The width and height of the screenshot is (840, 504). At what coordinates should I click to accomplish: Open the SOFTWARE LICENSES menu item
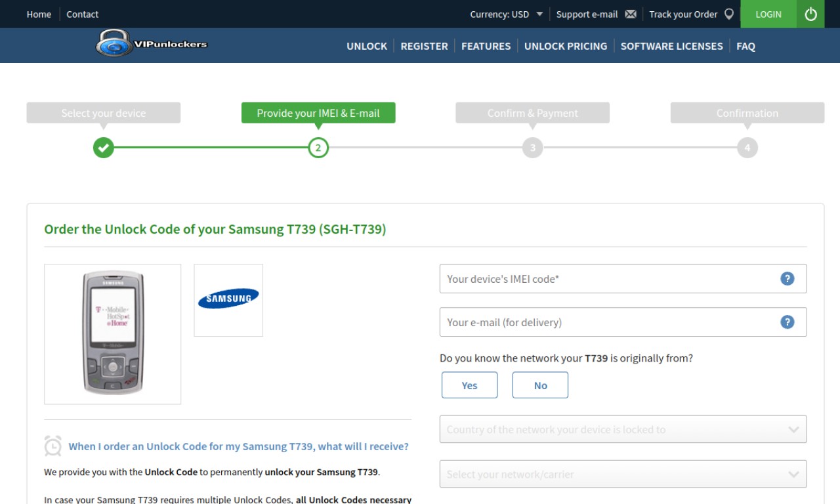[x=671, y=46]
